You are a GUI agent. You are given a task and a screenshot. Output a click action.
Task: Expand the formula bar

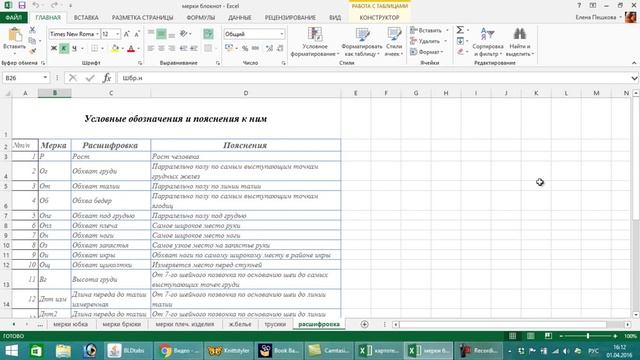coord(634,78)
